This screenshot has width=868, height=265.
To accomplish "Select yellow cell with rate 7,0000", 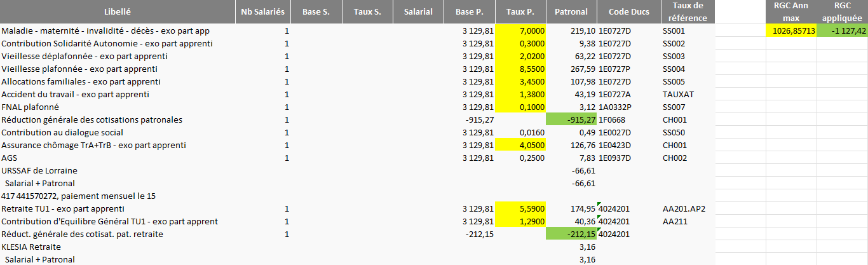I will 520,31.
